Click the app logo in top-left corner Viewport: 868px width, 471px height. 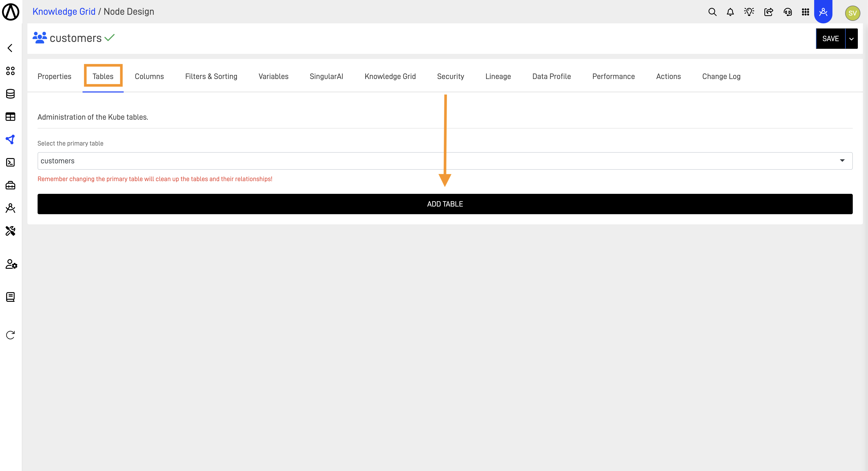[x=11, y=12]
